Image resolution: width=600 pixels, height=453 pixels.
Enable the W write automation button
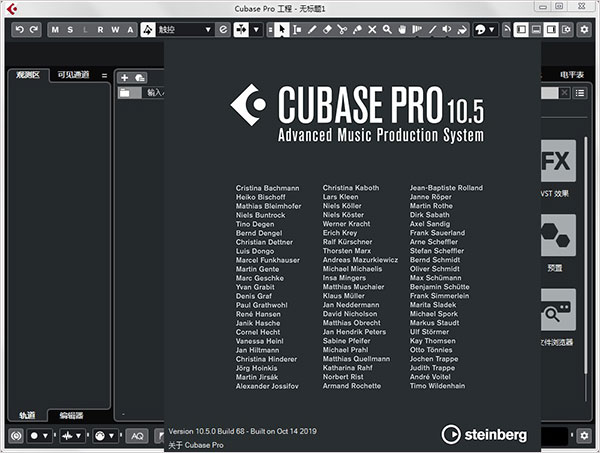[115, 30]
